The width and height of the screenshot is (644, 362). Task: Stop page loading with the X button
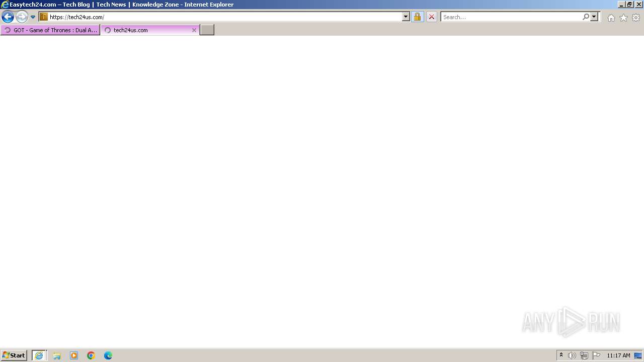(432, 17)
